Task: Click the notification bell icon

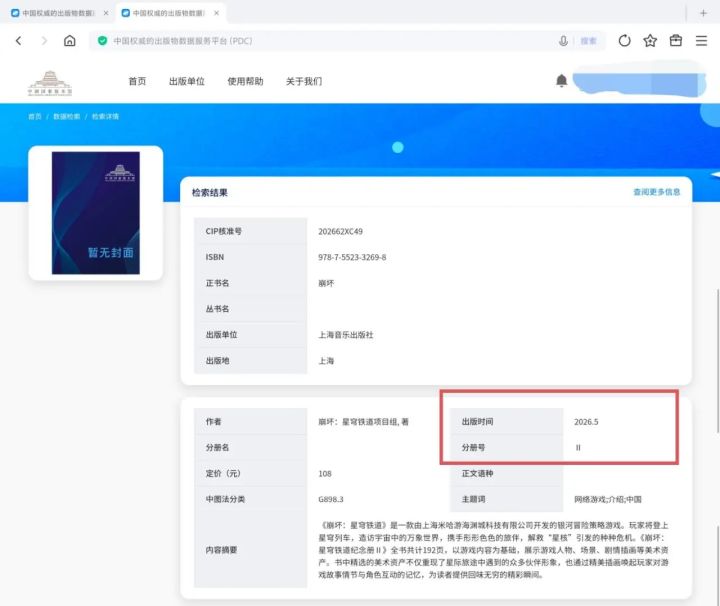Action: click(x=561, y=81)
